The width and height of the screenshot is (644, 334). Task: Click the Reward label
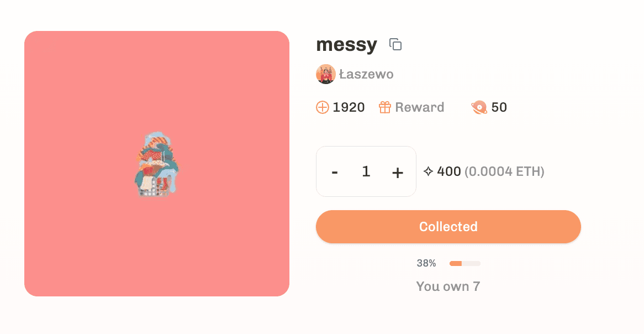tap(419, 107)
